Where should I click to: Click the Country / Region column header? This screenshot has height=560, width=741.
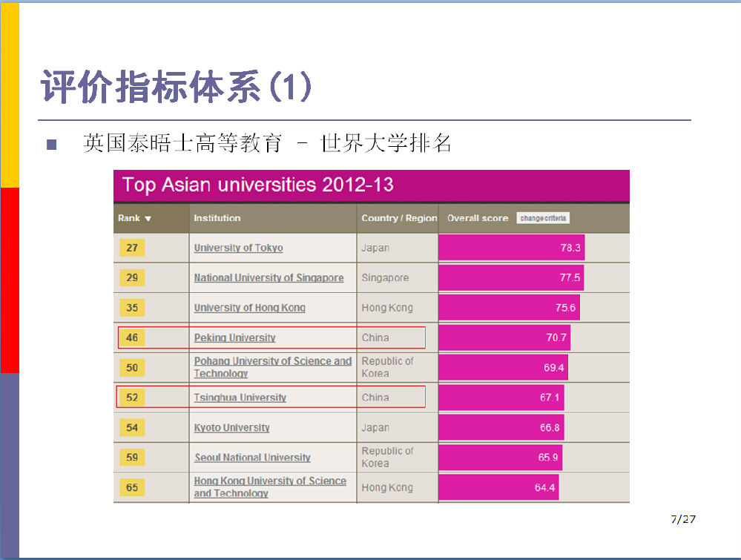click(399, 218)
